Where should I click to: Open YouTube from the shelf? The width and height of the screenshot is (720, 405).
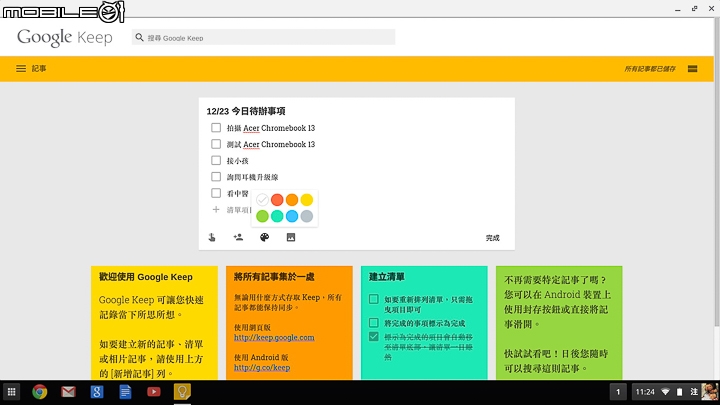(x=154, y=392)
